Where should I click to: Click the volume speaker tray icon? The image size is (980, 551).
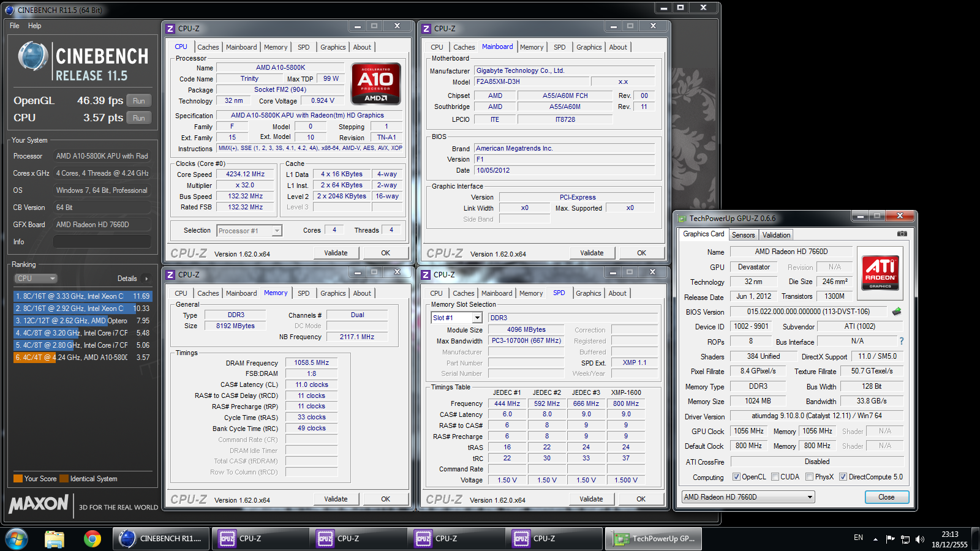pyautogui.click(x=919, y=539)
